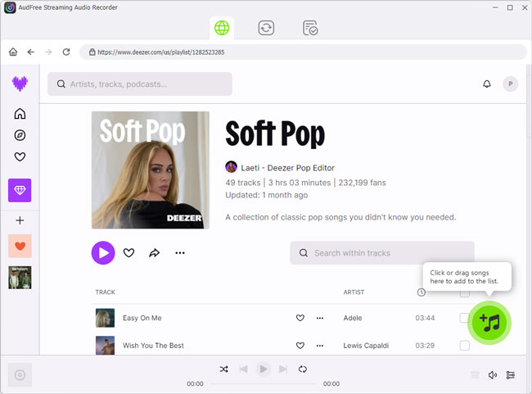The height and width of the screenshot is (394, 532).
Task: Open the orange Loved Tracks thumbnail
Action: click(x=20, y=246)
